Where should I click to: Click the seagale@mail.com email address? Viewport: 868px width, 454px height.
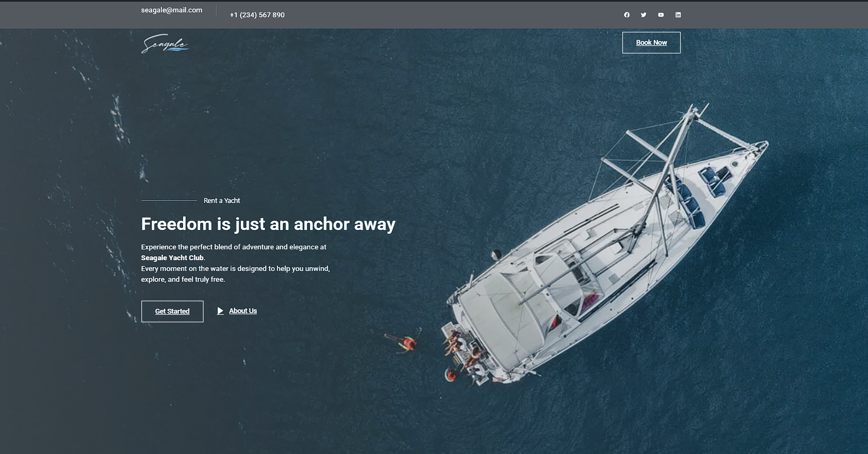tap(172, 10)
